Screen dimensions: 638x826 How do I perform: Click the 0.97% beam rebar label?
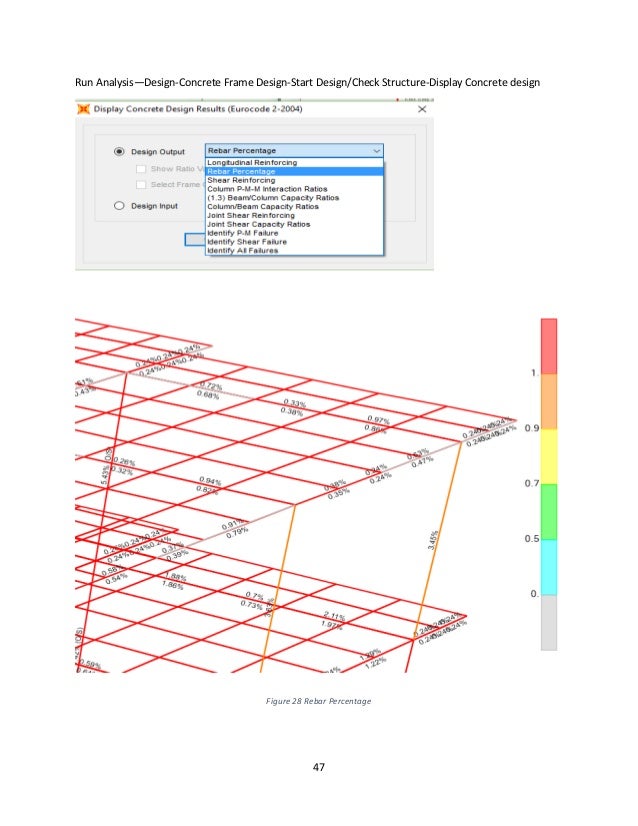[378, 419]
